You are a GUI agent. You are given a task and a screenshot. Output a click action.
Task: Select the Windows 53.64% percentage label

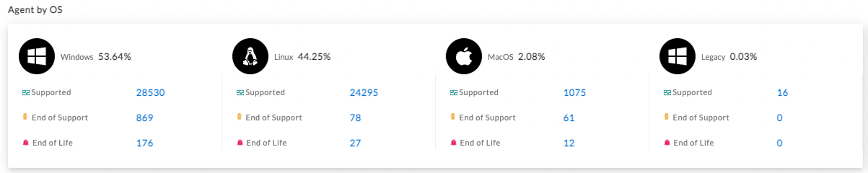point(115,57)
